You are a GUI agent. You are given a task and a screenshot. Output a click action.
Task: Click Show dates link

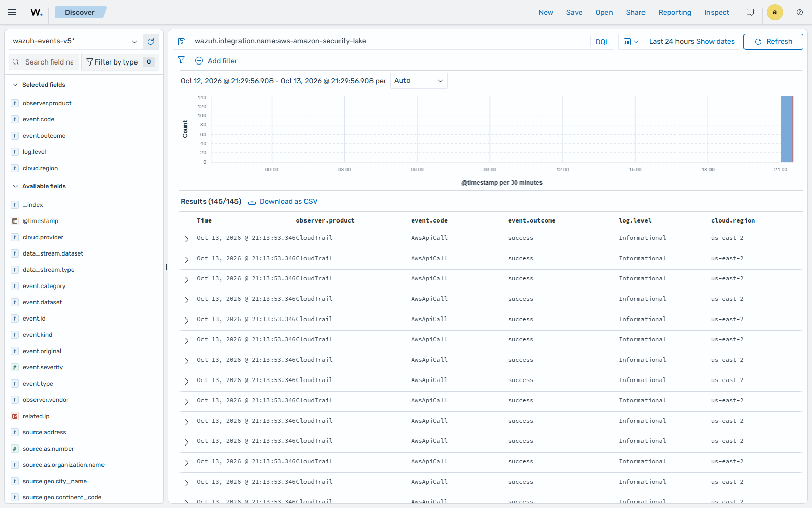pyautogui.click(x=716, y=41)
